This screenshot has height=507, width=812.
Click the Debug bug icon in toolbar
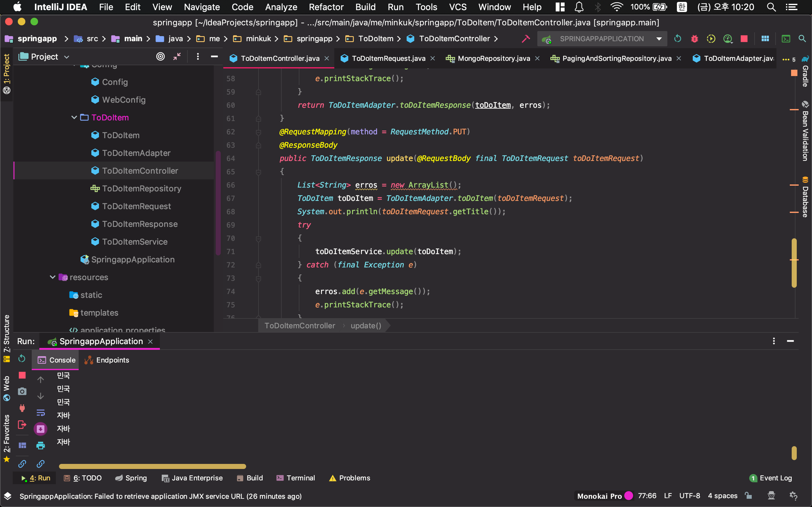(x=694, y=39)
